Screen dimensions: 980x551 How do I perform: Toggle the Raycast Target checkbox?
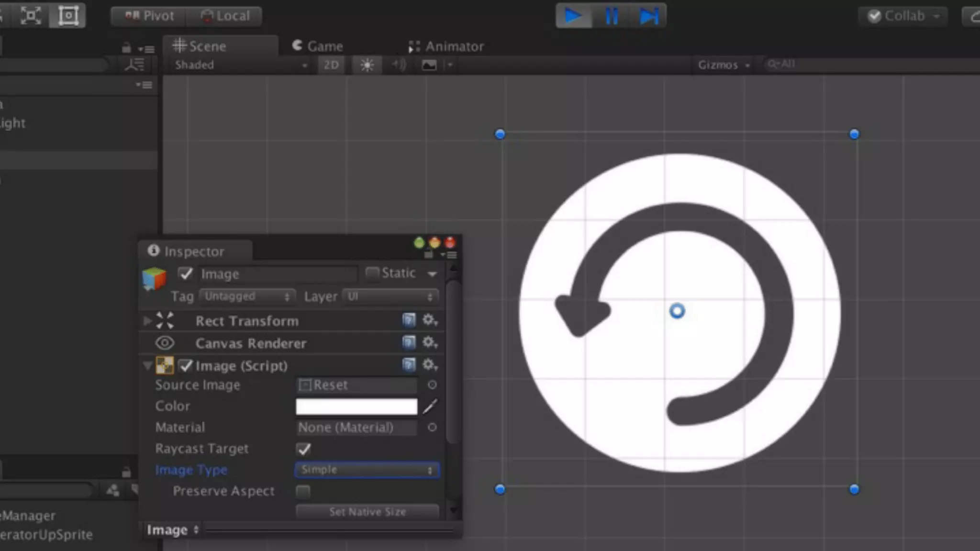[303, 449]
